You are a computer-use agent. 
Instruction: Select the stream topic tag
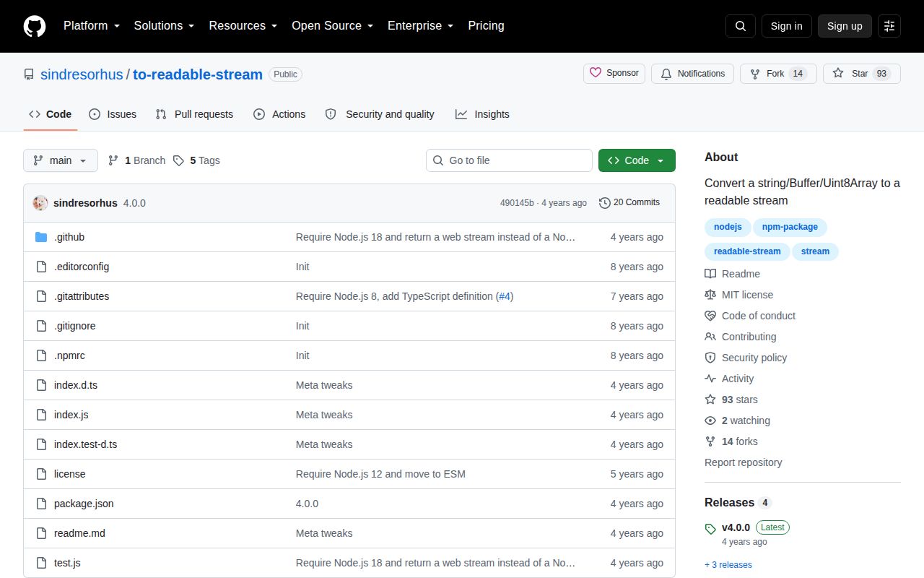tap(815, 251)
